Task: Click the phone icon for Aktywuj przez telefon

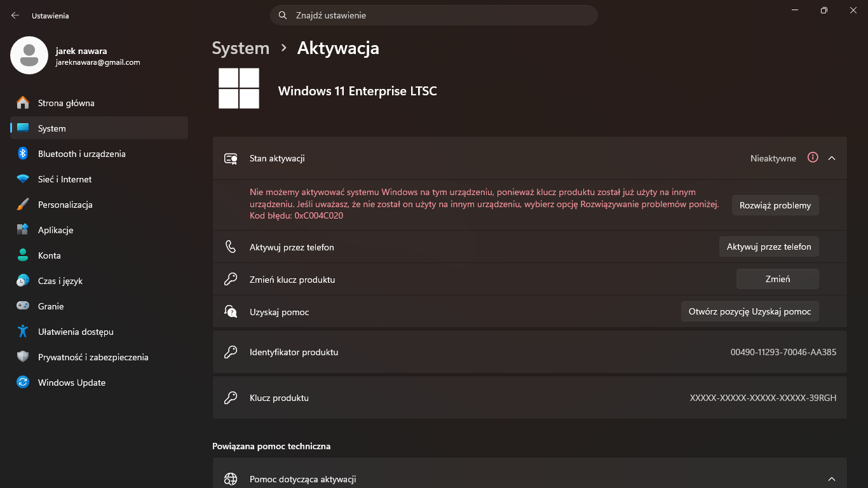Action: tap(231, 247)
